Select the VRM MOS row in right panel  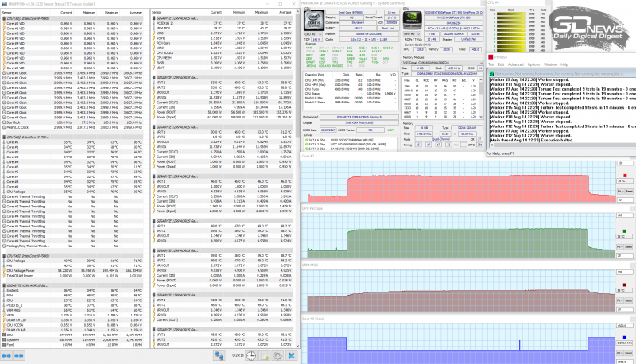223,29
